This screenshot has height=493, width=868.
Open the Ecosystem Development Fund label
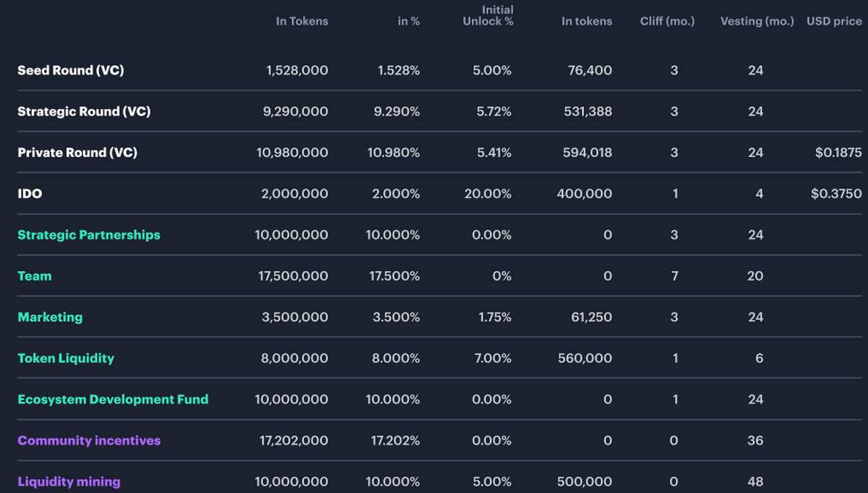(x=113, y=400)
